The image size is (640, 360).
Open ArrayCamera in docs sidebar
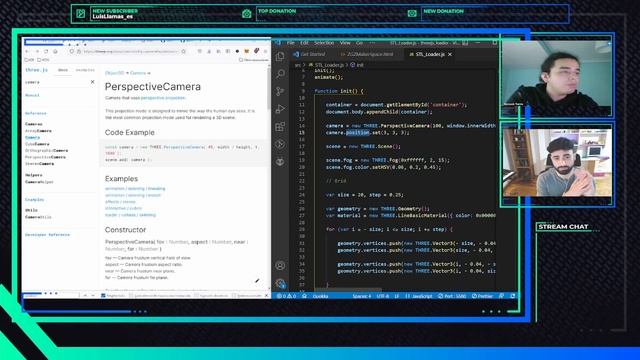[38, 131]
